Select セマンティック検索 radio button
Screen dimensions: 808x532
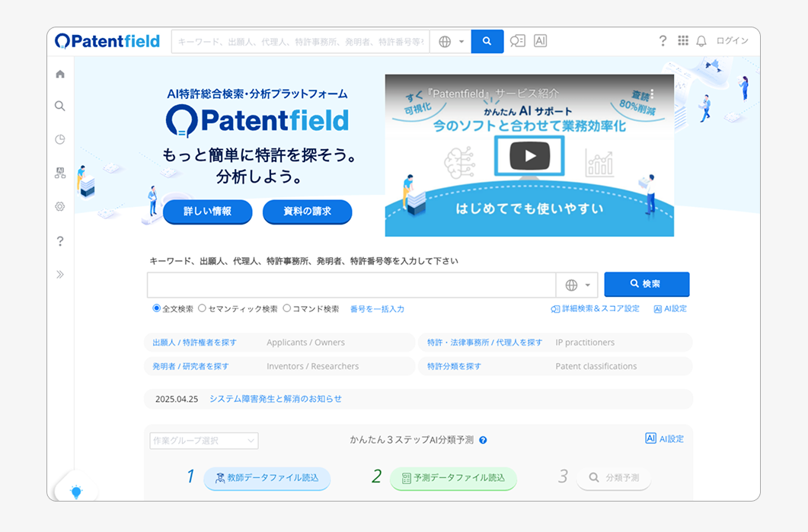(x=202, y=308)
